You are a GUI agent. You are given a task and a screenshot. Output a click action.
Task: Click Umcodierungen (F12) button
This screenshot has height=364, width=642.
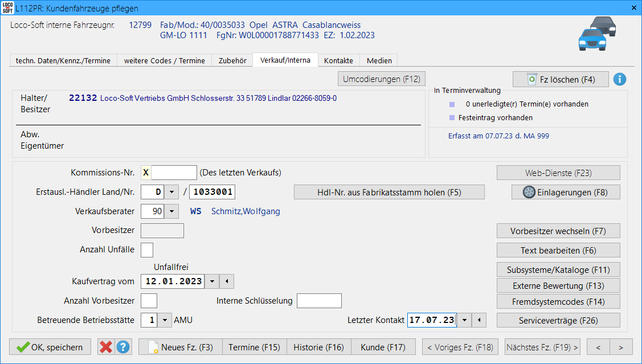pyautogui.click(x=381, y=79)
